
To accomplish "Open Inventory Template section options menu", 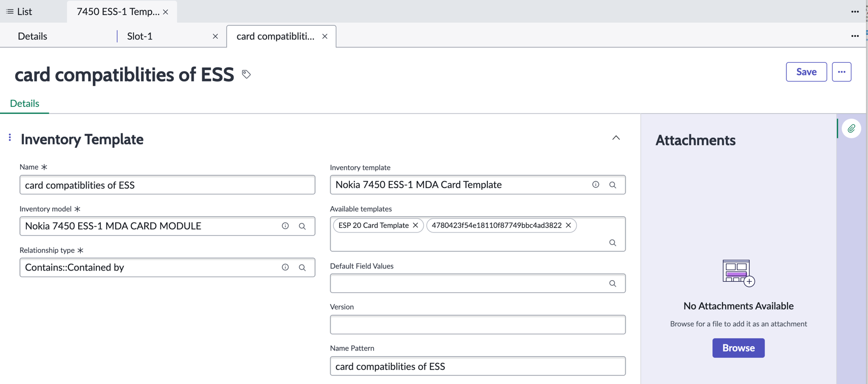I will point(10,138).
